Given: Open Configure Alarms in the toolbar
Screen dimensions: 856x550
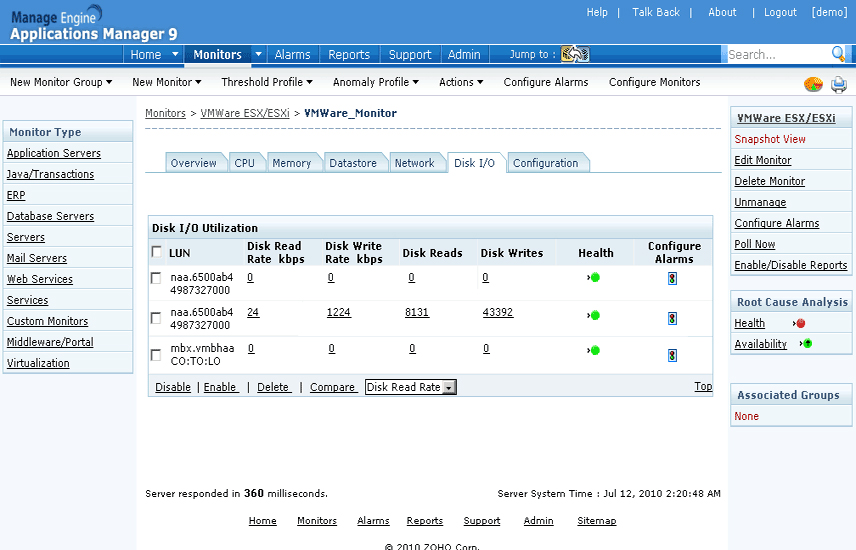Looking at the screenshot, I should pyautogui.click(x=546, y=82).
